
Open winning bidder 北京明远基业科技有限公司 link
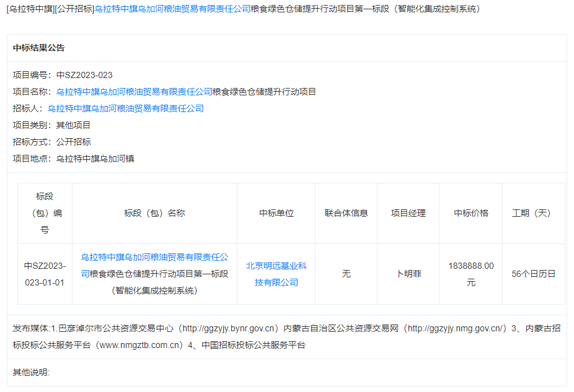coord(276,274)
